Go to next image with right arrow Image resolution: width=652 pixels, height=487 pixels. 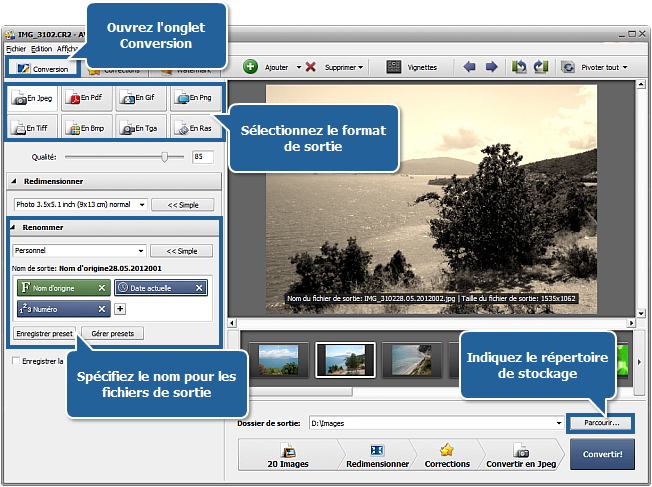point(491,67)
